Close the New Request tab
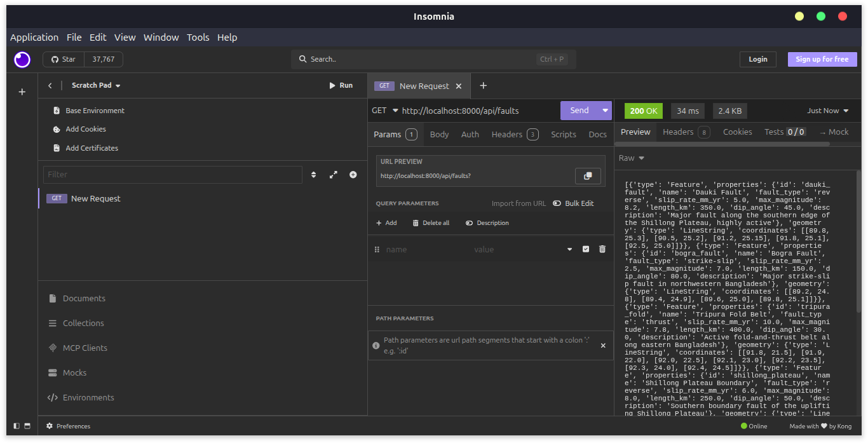 click(x=459, y=86)
